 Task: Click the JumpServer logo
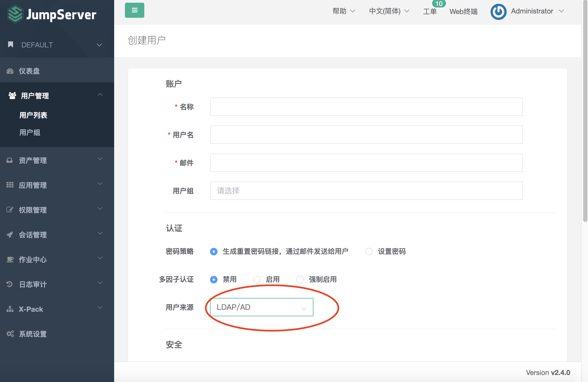(x=52, y=14)
